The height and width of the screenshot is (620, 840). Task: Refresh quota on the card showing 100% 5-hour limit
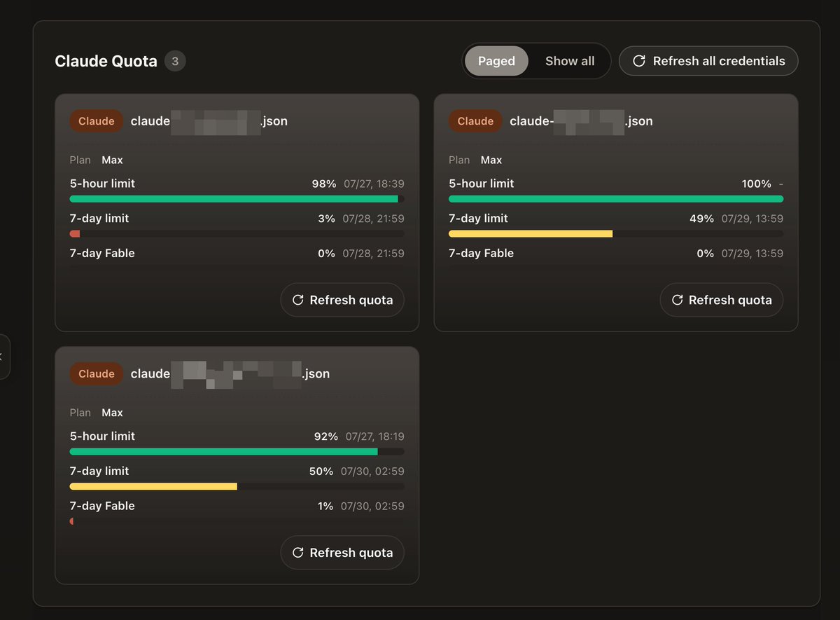721,300
